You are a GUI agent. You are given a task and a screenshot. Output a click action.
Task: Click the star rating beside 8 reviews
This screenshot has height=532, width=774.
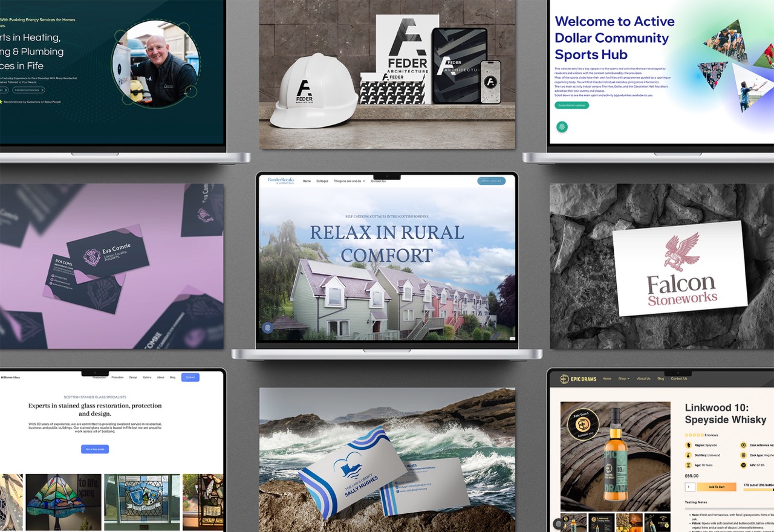click(694, 435)
